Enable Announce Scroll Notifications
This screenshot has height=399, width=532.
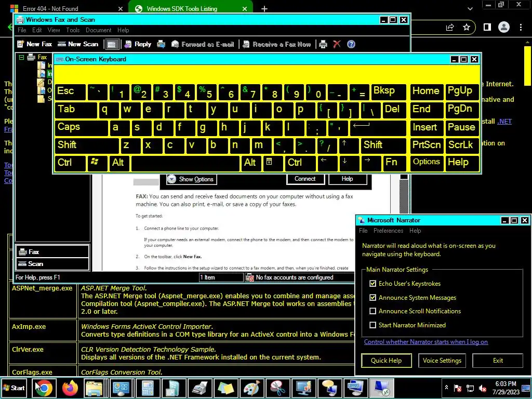pos(373,311)
